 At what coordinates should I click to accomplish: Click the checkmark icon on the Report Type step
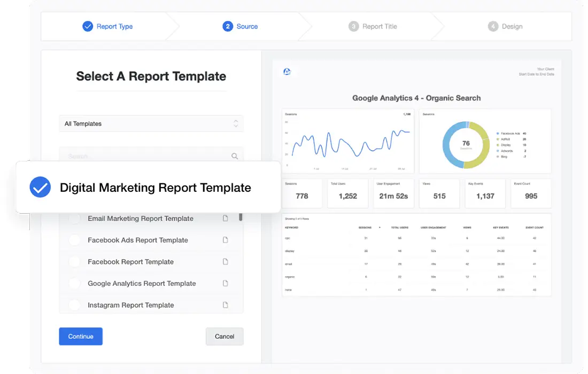(88, 26)
